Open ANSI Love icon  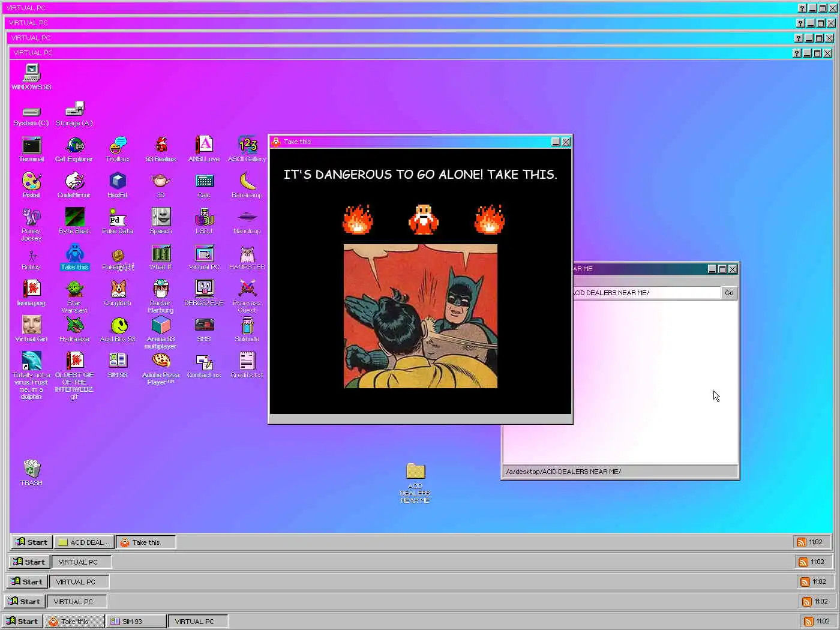click(x=204, y=149)
